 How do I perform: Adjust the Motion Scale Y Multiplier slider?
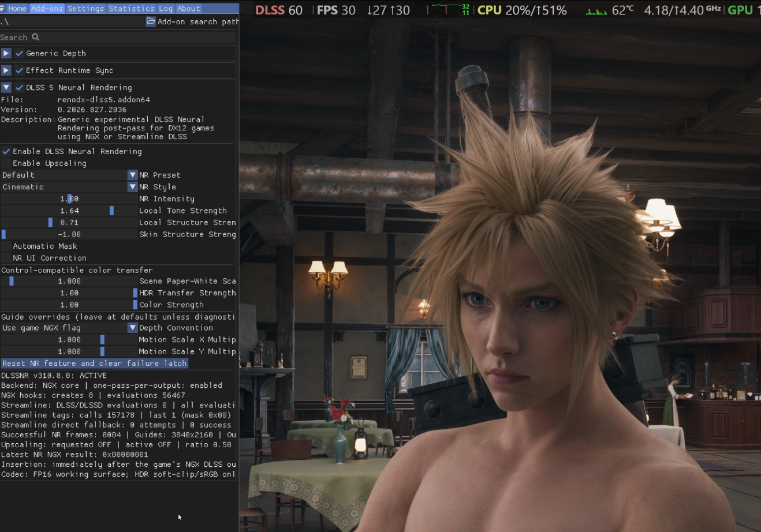(69, 351)
